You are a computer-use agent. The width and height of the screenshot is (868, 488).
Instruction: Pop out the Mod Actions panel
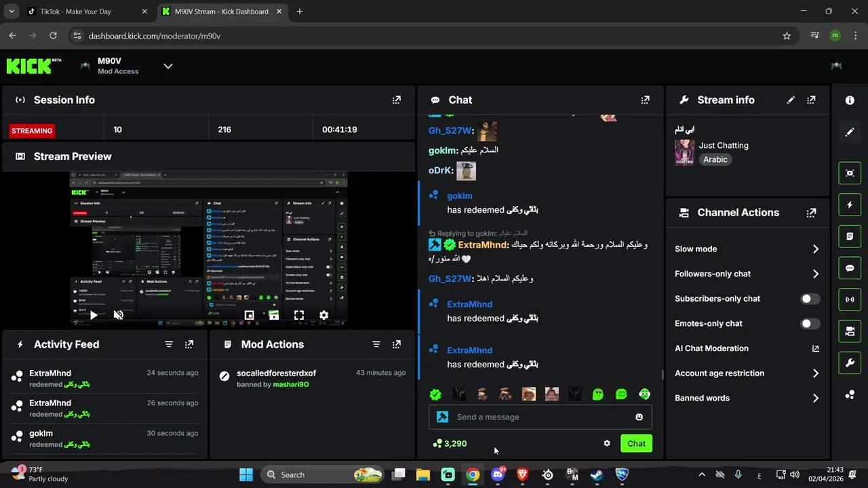[397, 344]
